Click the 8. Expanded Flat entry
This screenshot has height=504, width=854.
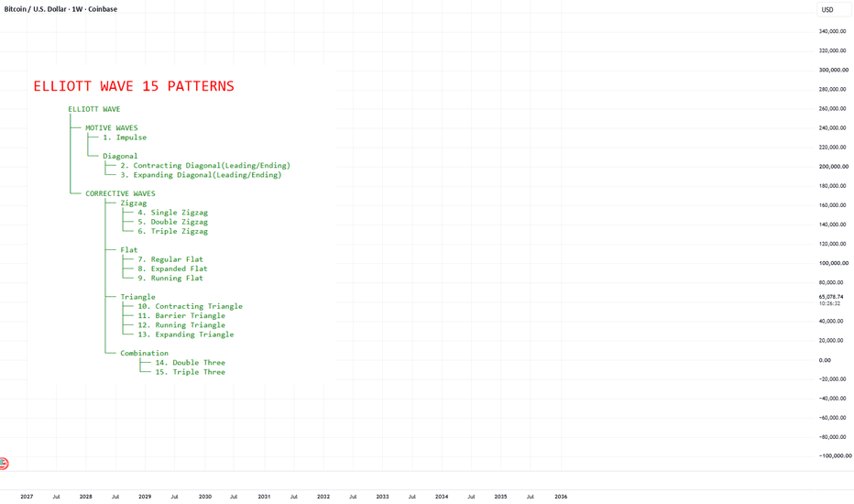point(172,268)
